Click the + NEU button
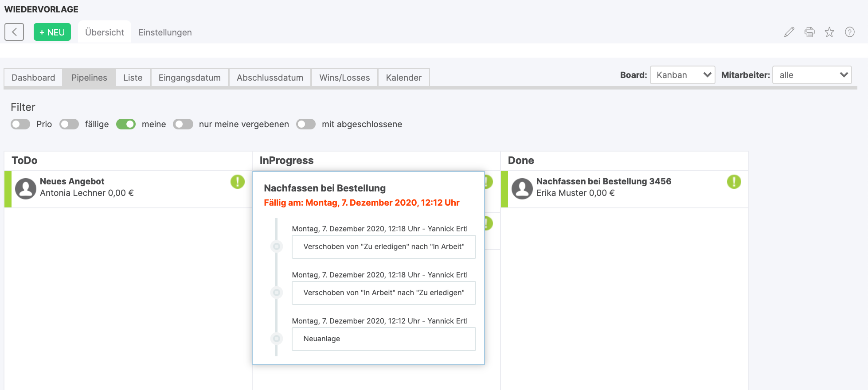This screenshot has height=390, width=868. pyautogui.click(x=52, y=32)
